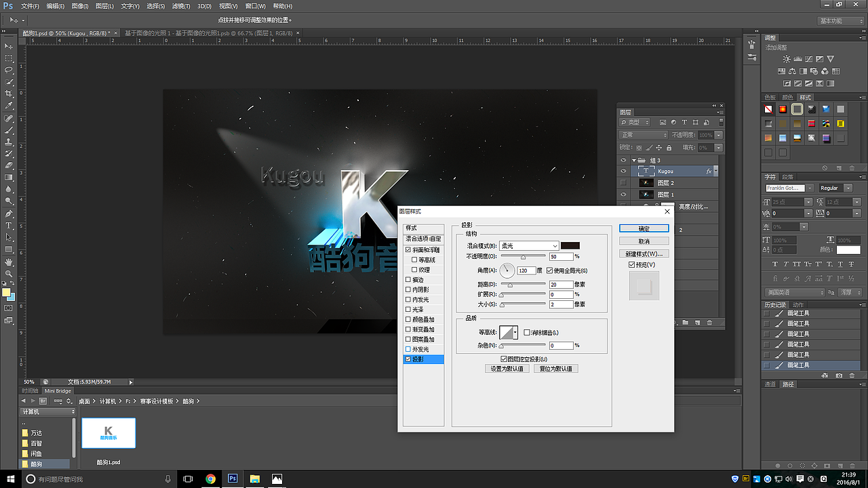Click the 复位为默认值 button
This screenshot has width=868, height=488.
[x=555, y=369]
